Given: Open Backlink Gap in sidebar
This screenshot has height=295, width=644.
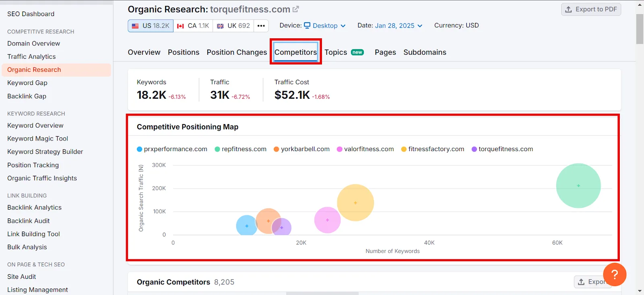Looking at the screenshot, I should [x=27, y=96].
